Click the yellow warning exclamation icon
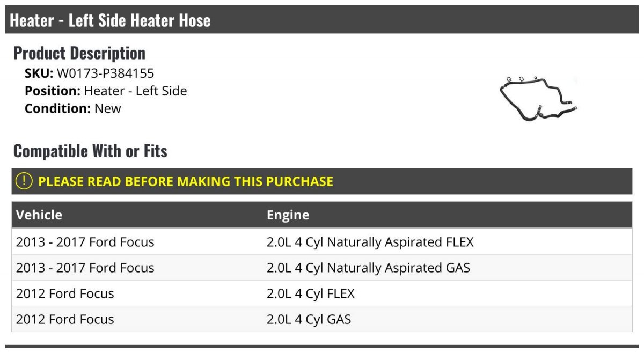Image resolution: width=644 pixels, height=353 pixels. tap(24, 181)
